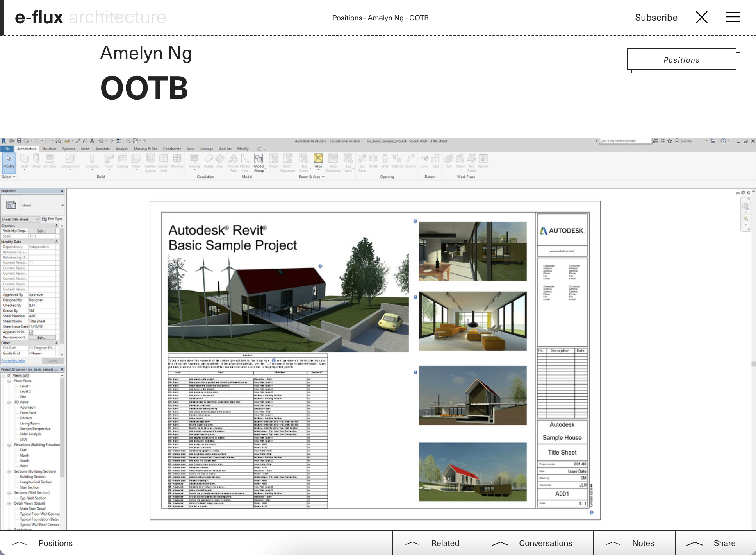
Task: Expand the Conversations section
Action: pyautogui.click(x=536, y=543)
